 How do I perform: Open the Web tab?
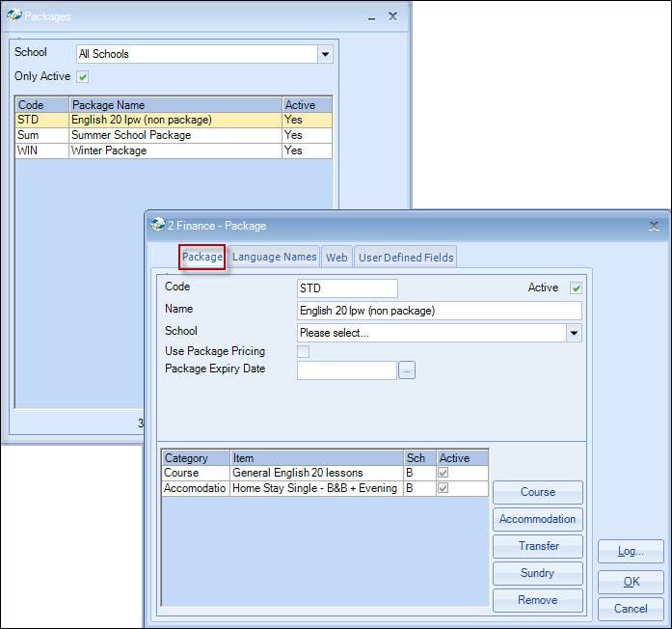(x=336, y=257)
